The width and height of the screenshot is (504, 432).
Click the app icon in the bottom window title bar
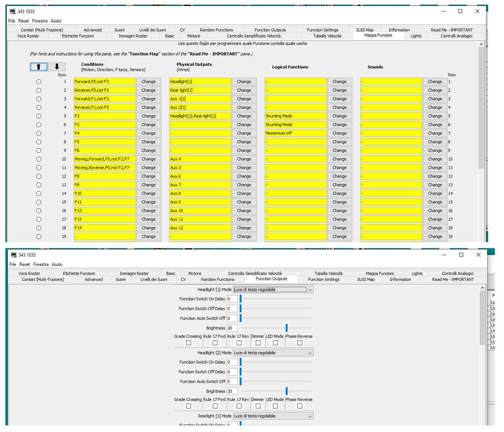point(13,255)
